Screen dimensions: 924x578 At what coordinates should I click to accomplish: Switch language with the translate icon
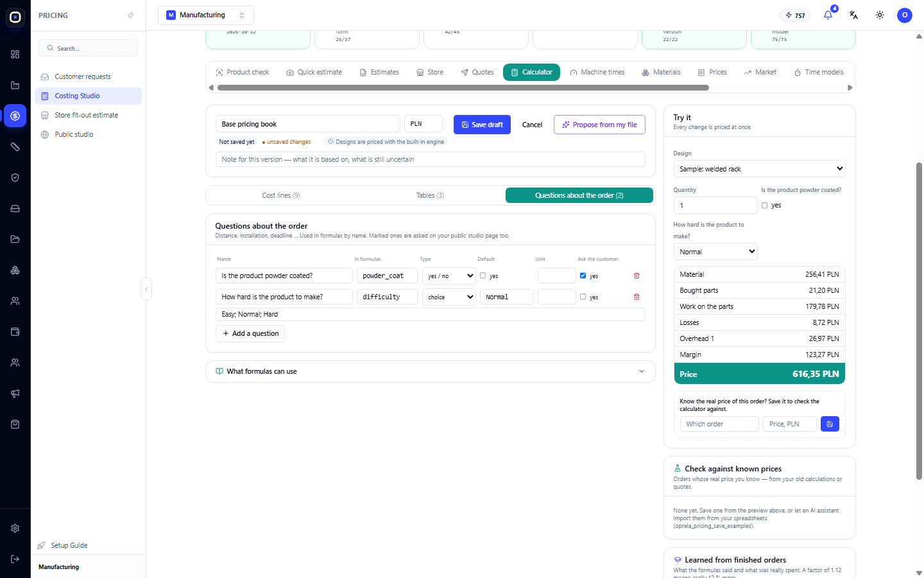(853, 15)
